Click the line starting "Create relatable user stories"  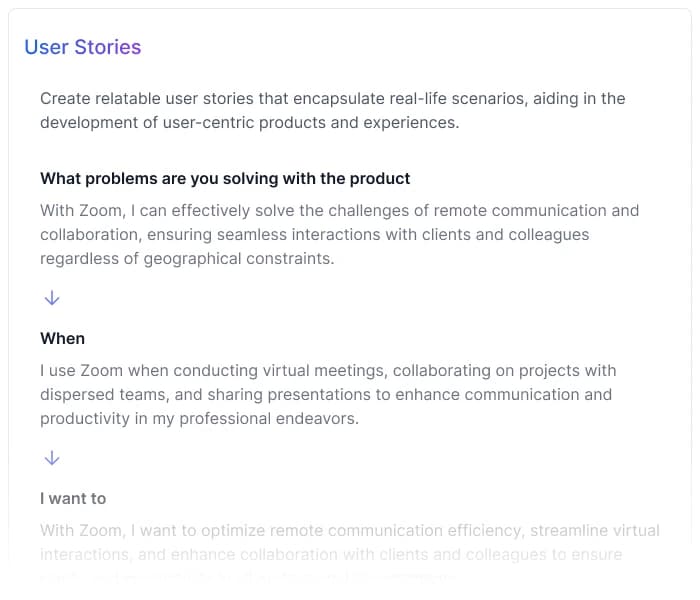pos(332,99)
